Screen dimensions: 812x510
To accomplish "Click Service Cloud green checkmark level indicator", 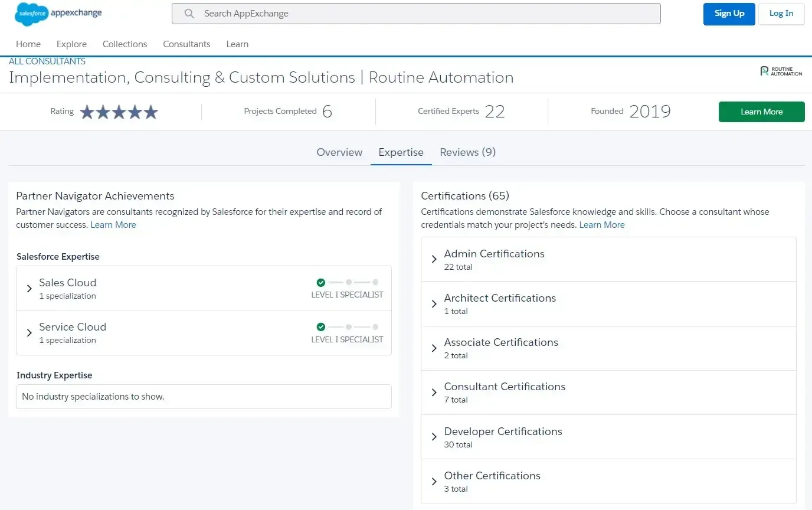I will (x=321, y=327).
